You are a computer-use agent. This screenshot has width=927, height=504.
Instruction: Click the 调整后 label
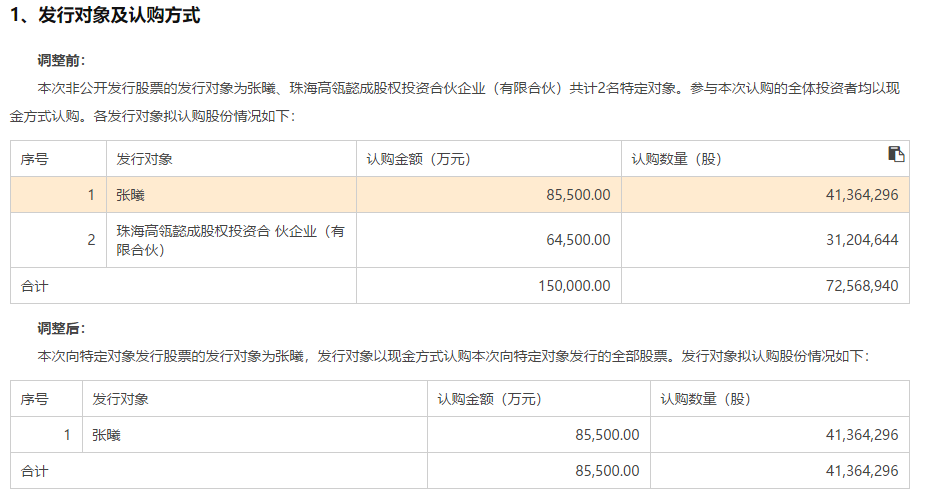[62, 328]
